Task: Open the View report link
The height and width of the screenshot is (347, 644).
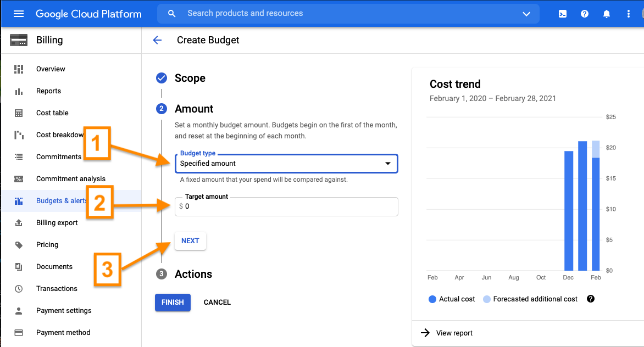Action: (x=454, y=333)
